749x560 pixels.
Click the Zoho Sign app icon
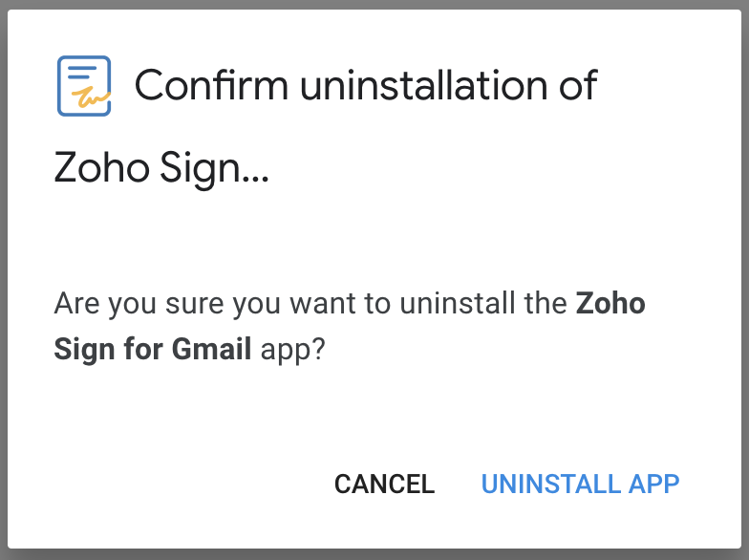coord(84,86)
